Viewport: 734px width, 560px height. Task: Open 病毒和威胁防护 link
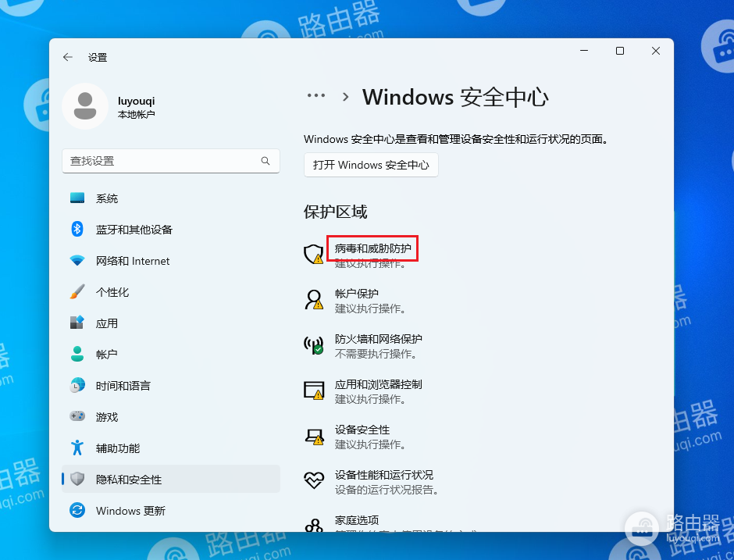tap(372, 248)
